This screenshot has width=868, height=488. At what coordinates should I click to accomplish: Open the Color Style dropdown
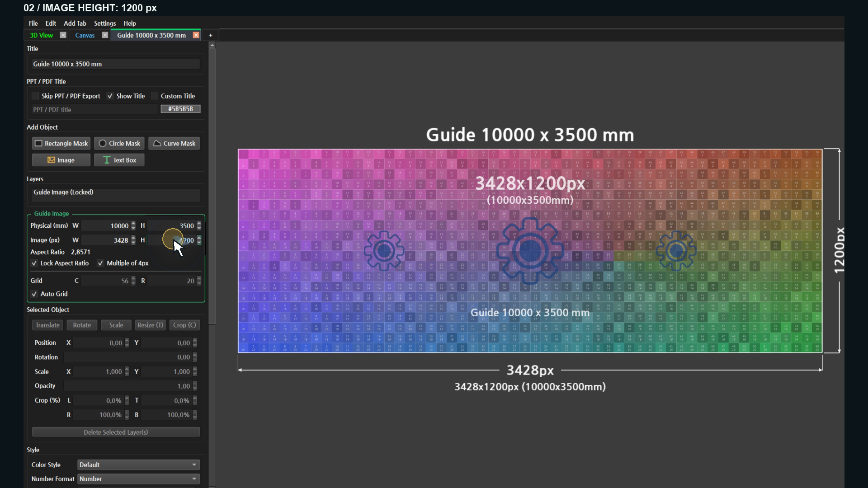coord(138,465)
